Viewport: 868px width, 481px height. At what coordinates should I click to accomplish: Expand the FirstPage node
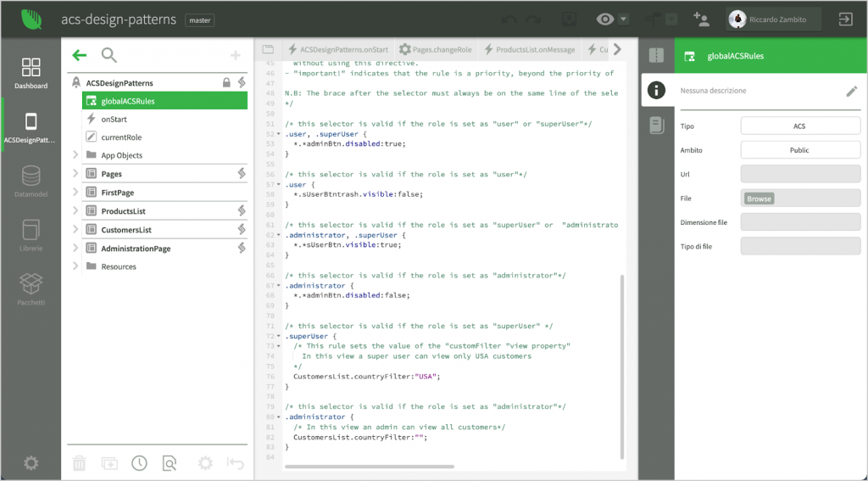pyautogui.click(x=75, y=193)
